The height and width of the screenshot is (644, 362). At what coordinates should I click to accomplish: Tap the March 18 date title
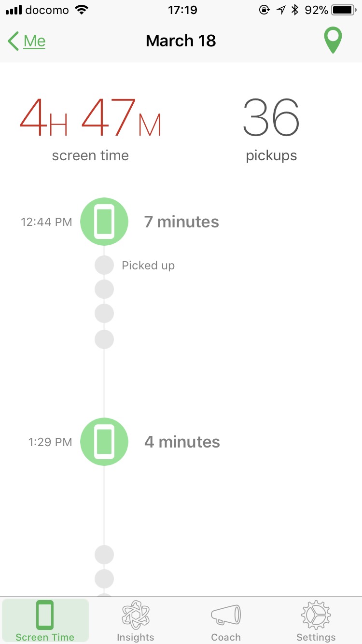pos(181,41)
